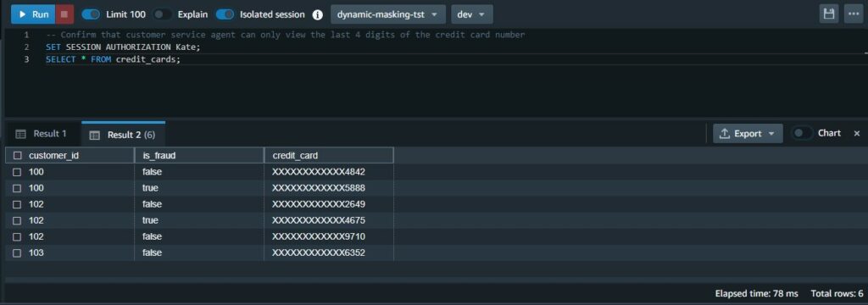Viewport: 868px width, 305px height.
Task: Save query with the floppy disk icon
Action: pos(829,14)
